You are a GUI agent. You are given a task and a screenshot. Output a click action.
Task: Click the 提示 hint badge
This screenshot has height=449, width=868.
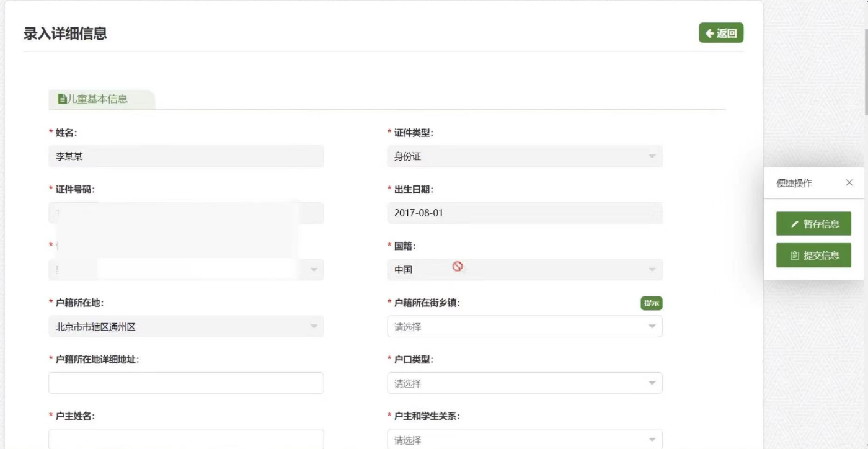(651, 303)
